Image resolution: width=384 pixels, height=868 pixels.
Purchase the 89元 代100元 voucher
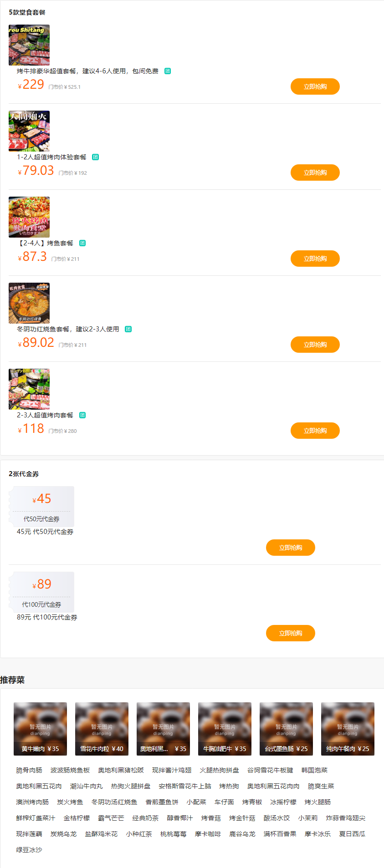pos(290,633)
